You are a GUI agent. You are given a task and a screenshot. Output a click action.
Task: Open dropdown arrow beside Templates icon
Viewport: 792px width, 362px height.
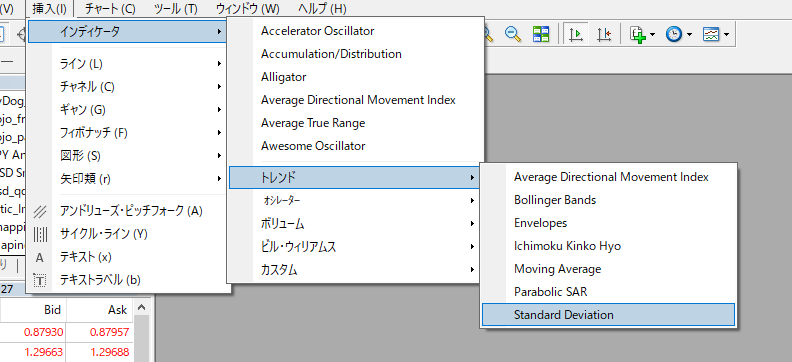(x=726, y=35)
